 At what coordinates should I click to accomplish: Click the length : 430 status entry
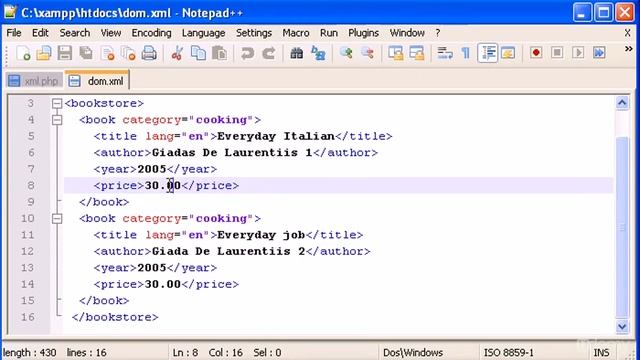[x=29, y=352]
